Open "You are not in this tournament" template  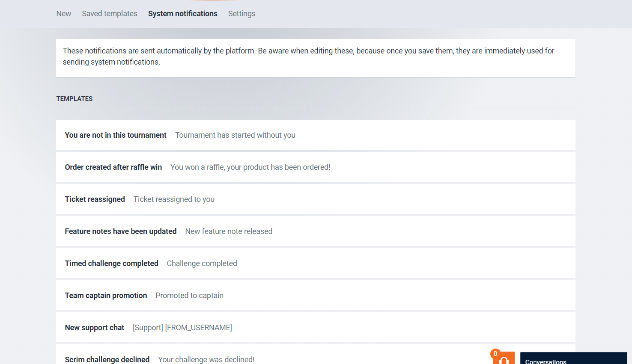(x=116, y=135)
